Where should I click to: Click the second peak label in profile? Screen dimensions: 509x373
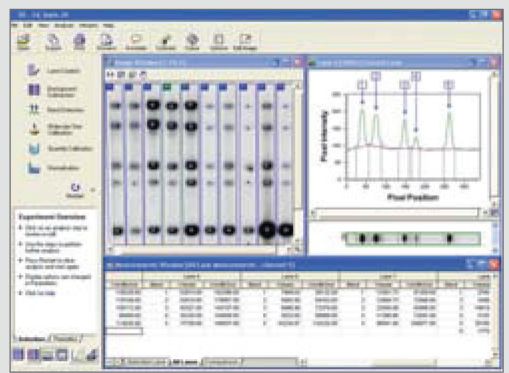376,76
